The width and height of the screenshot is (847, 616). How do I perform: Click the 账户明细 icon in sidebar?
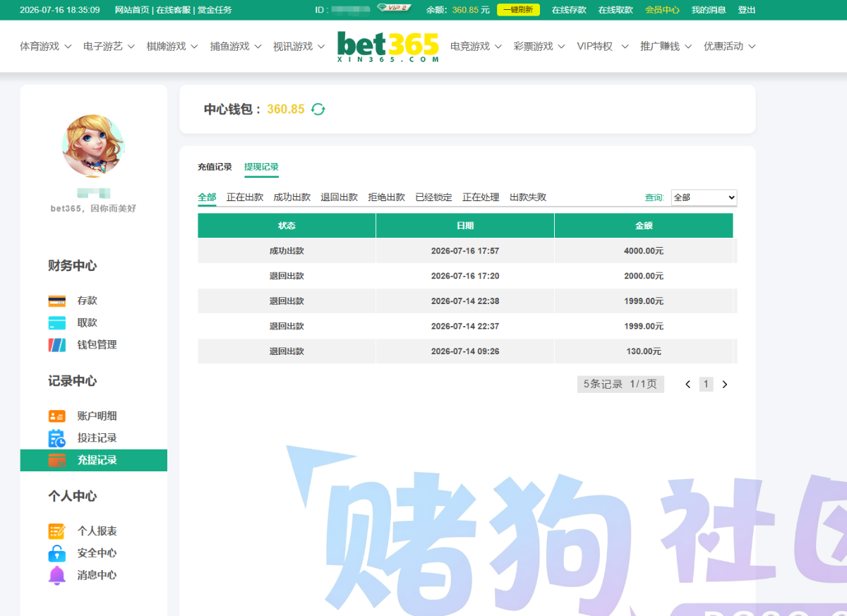[57, 416]
